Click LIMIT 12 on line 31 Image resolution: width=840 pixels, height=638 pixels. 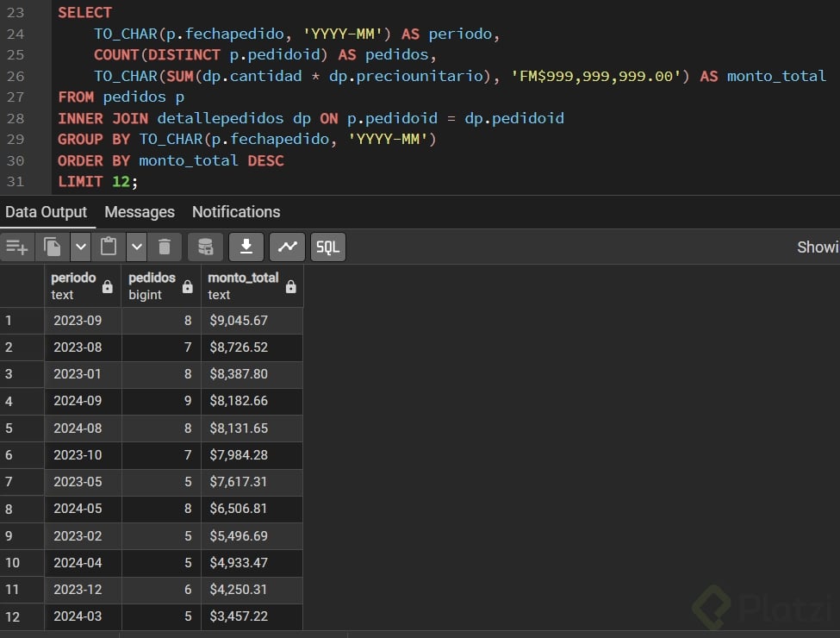pyautogui.click(x=94, y=182)
